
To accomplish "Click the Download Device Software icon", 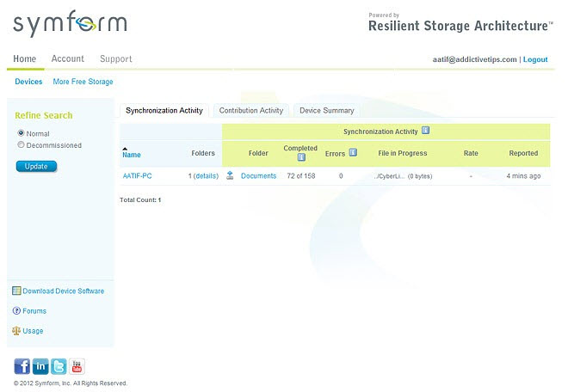I will coord(16,291).
